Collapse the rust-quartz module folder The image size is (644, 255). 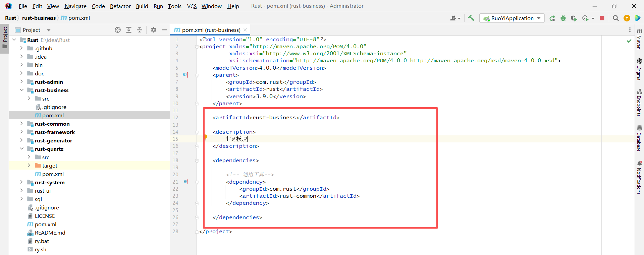point(21,149)
